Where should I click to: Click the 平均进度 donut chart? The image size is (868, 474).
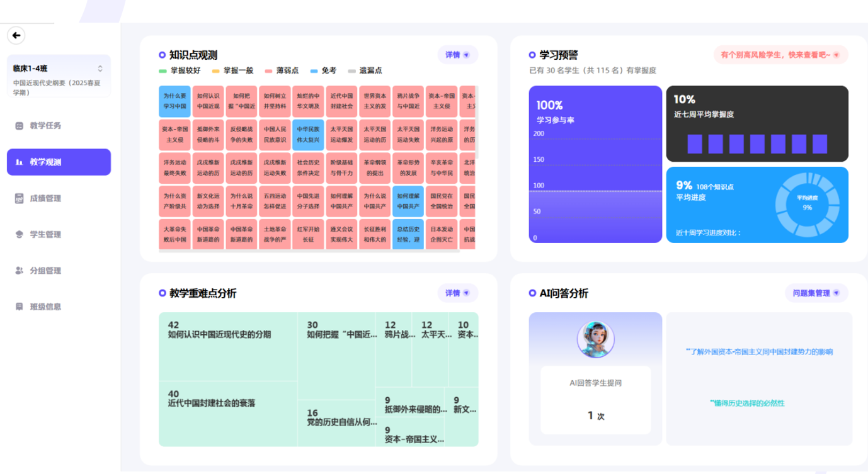click(x=807, y=203)
